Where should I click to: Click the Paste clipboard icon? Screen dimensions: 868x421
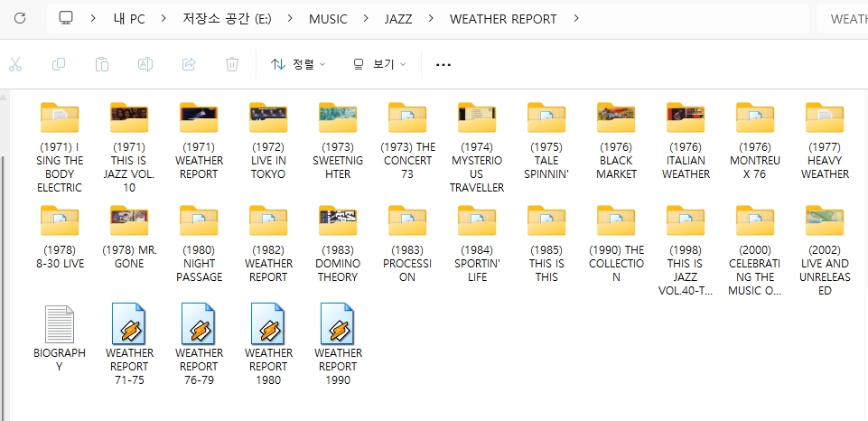(x=102, y=64)
